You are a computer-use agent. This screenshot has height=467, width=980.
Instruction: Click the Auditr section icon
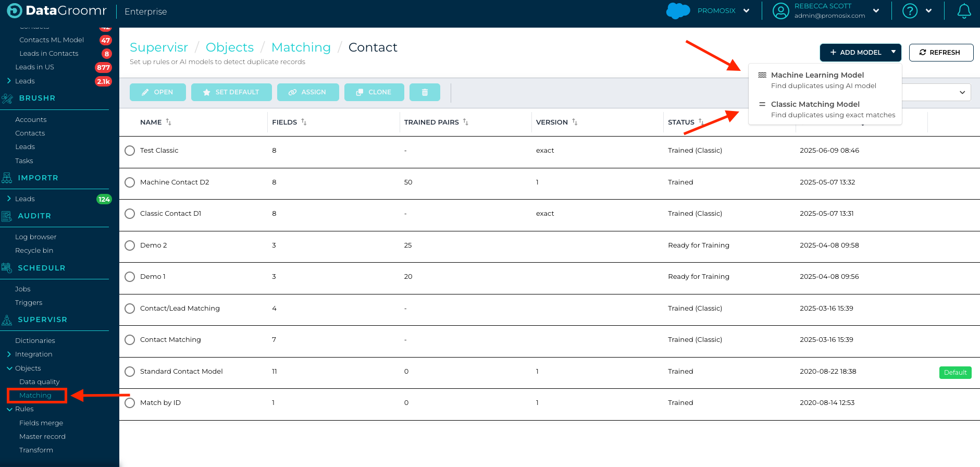point(7,216)
